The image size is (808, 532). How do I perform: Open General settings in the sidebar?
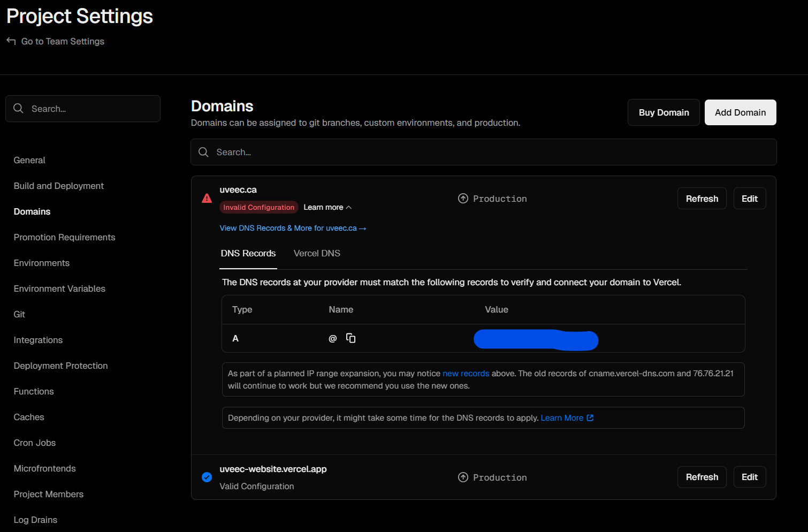(29, 161)
